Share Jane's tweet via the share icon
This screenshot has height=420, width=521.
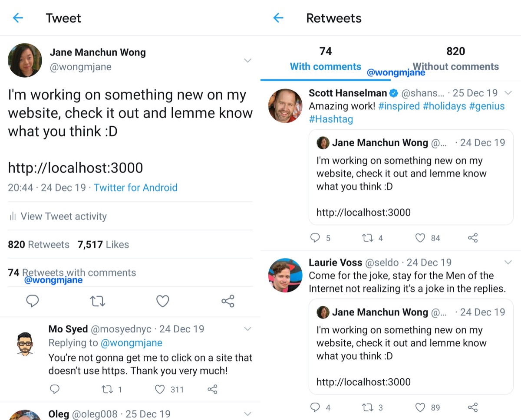(x=228, y=301)
